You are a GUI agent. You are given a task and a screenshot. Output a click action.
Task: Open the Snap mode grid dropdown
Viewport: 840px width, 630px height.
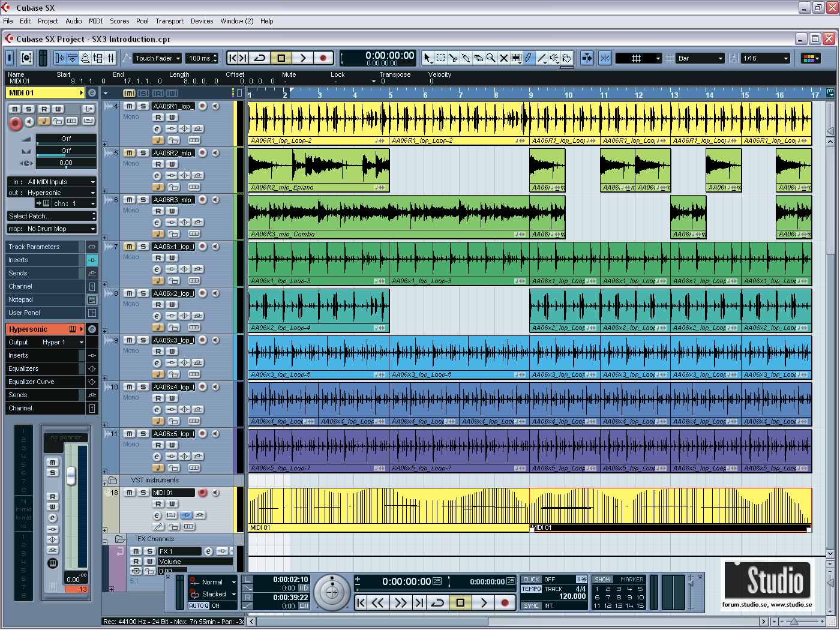tap(638, 58)
